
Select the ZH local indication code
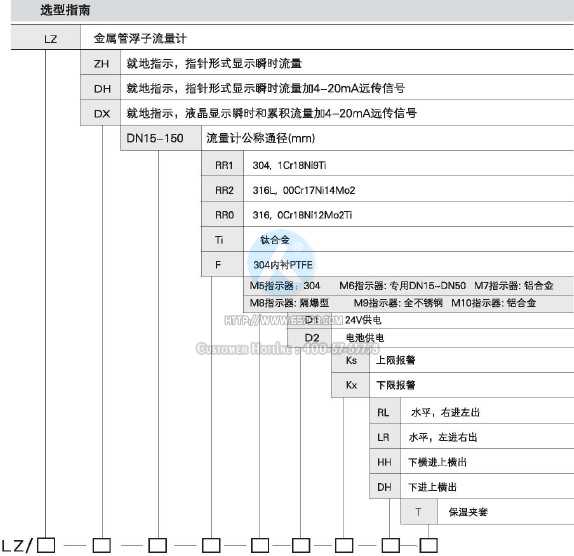coord(101,64)
